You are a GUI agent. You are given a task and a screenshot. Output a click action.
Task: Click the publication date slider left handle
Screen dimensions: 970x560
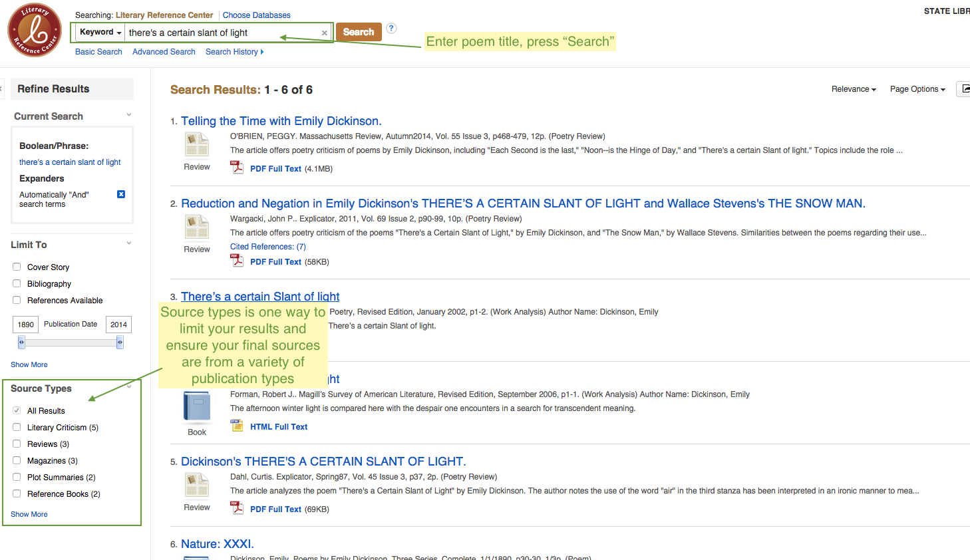coord(21,343)
